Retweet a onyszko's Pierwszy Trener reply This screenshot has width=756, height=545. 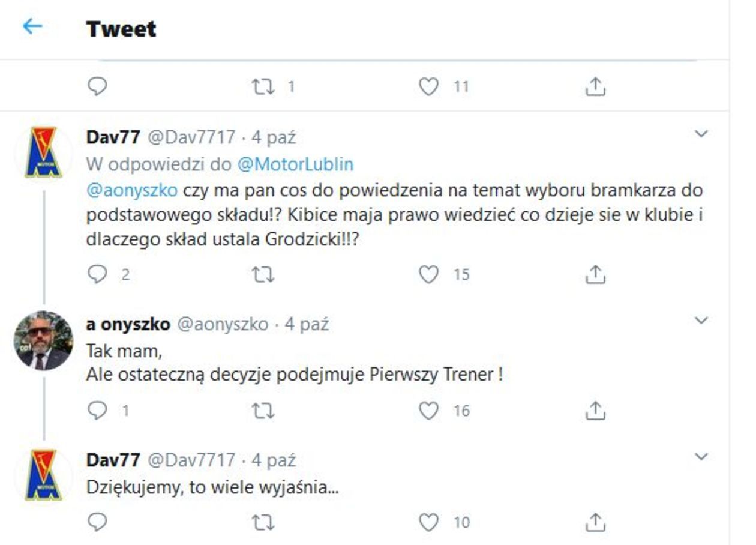coord(263,411)
